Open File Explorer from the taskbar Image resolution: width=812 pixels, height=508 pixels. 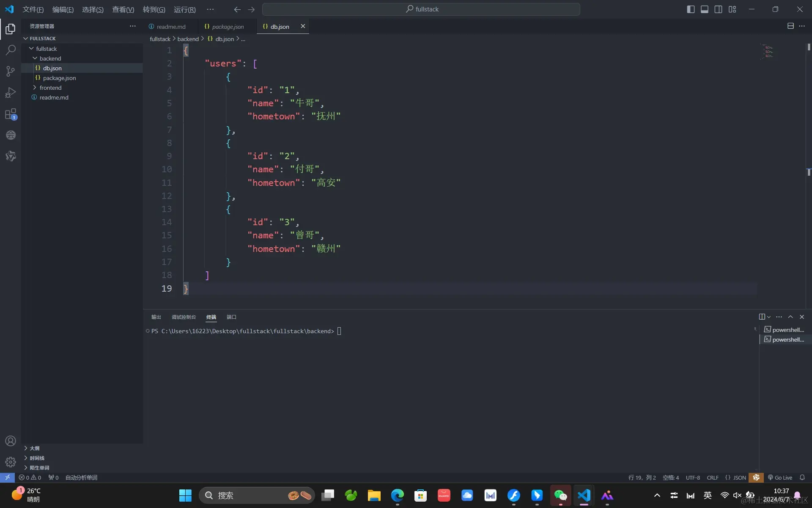374,495
